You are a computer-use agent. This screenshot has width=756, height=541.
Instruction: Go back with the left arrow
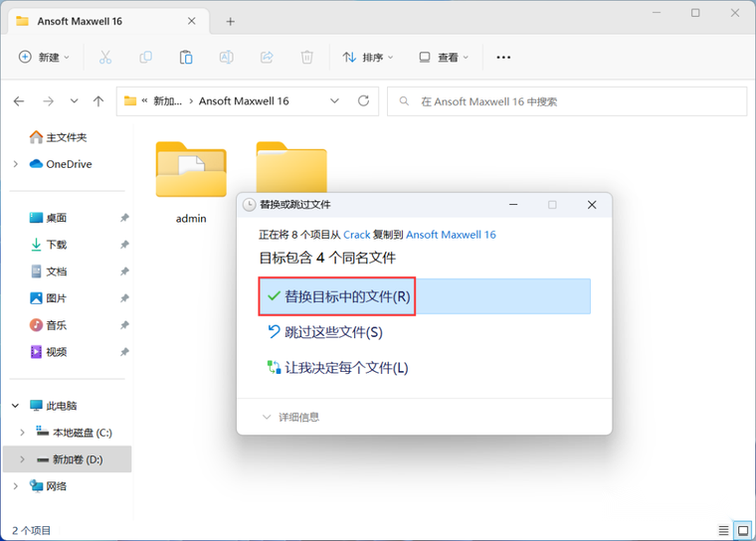click(x=19, y=101)
